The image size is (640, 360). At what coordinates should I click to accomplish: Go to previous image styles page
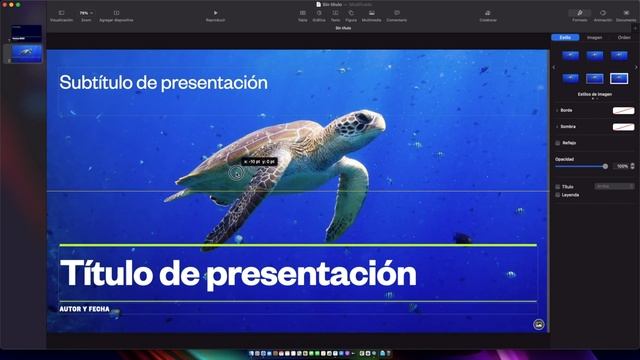554,67
